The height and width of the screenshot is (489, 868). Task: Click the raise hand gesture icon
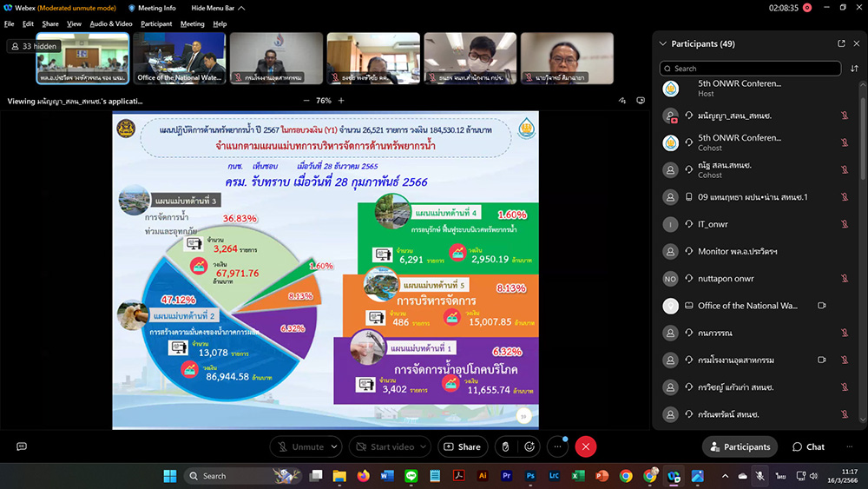505,446
